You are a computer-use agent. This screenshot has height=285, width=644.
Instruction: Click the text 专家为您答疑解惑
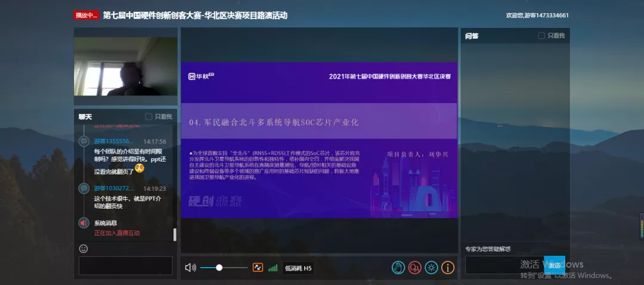tap(488, 249)
